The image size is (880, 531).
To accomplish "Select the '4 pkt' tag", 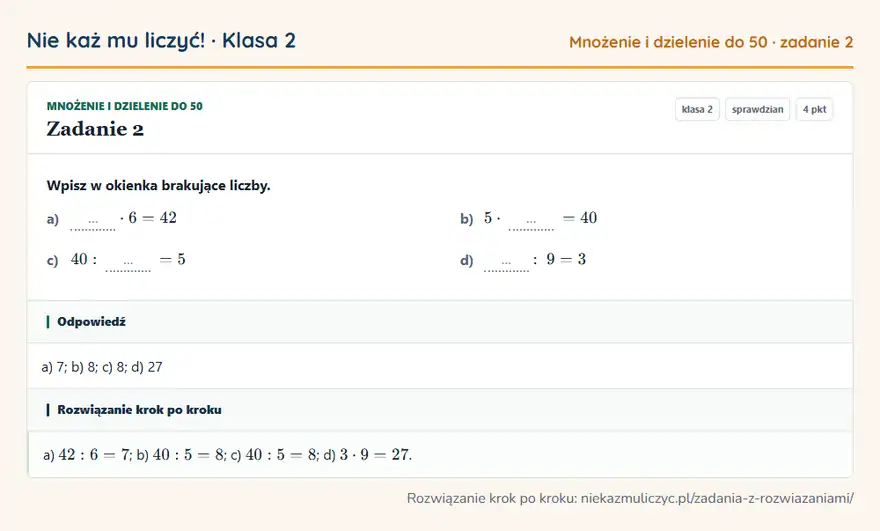I will click(x=814, y=109).
